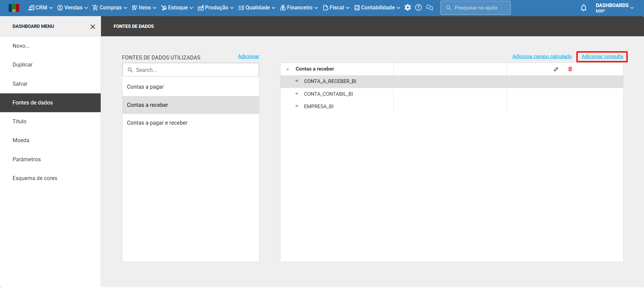Expand the CONTA_CONTABIL_BI node

(297, 94)
